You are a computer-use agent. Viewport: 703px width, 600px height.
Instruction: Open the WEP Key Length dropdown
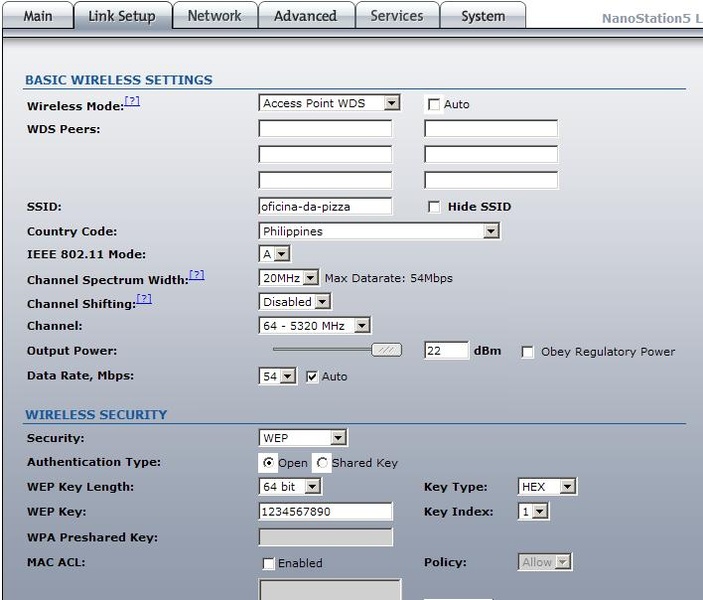[x=290, y=487]
